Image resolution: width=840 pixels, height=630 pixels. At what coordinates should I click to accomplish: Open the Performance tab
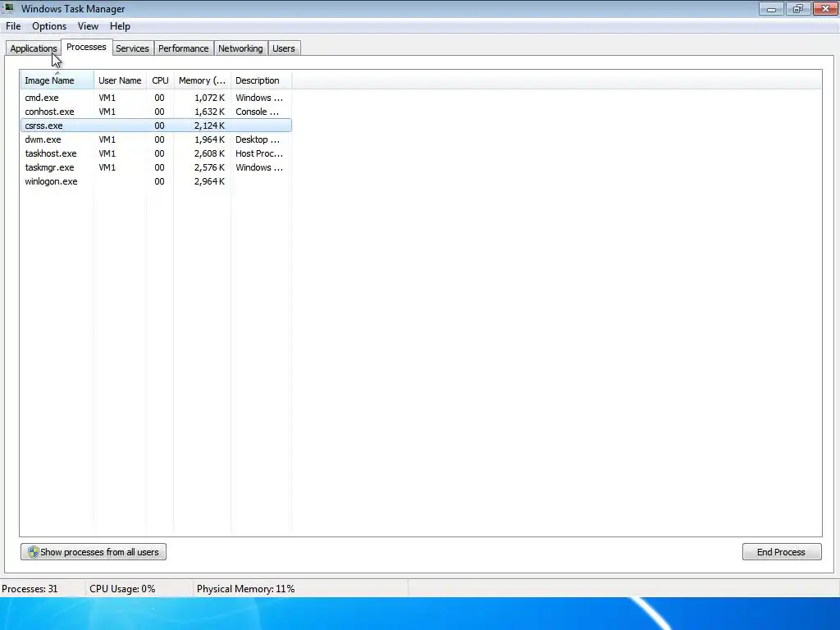coord(183,48)
